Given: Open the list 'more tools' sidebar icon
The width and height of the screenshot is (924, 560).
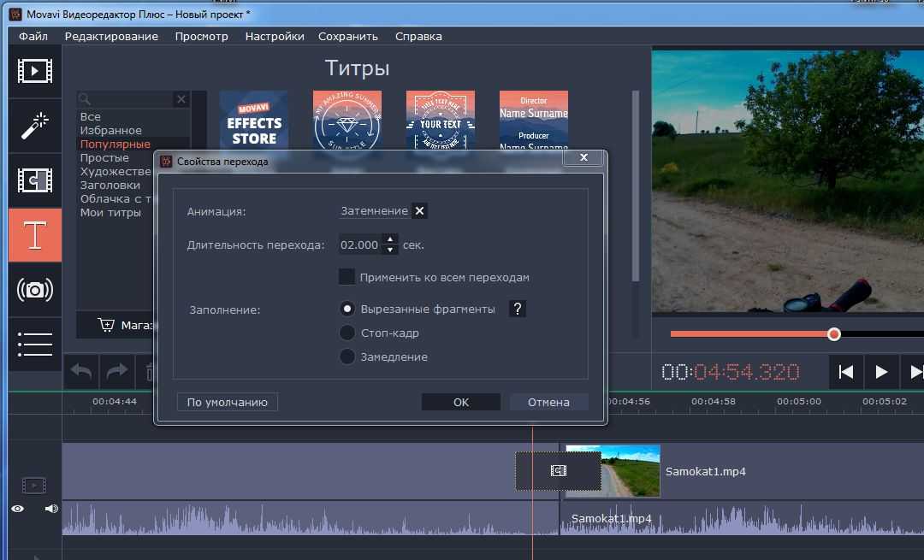Looking at the screenshot, I should (34, 344).
